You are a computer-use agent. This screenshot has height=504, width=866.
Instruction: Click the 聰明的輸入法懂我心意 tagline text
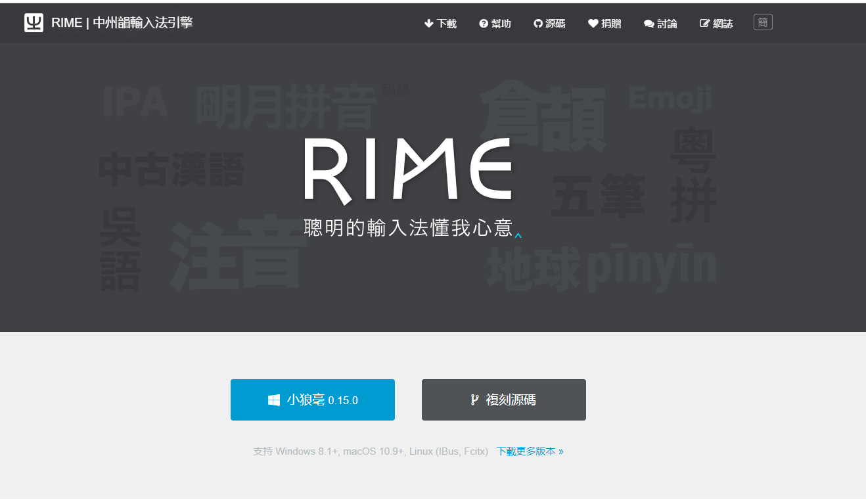click(408, 227)
